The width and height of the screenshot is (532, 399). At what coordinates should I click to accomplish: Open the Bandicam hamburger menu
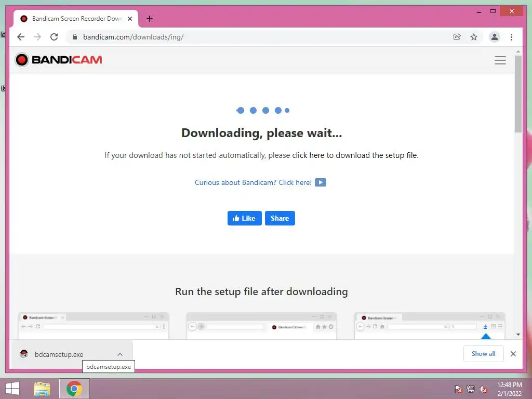click(x=500, y=60)
